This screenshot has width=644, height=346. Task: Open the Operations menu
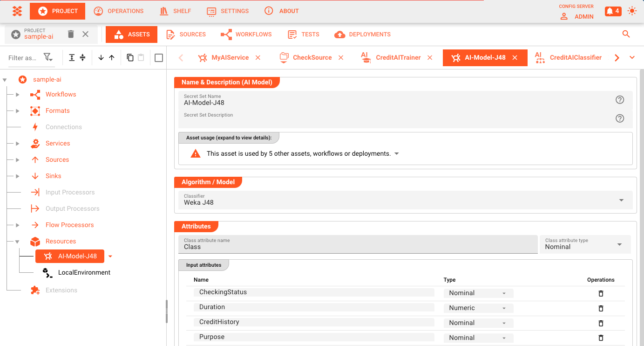[119, 11]
